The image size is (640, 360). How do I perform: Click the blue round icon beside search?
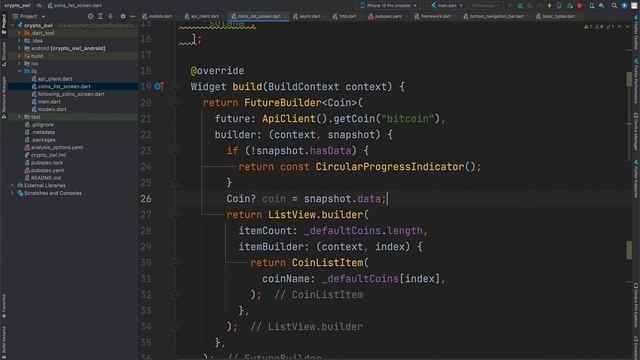click(624, 6)
